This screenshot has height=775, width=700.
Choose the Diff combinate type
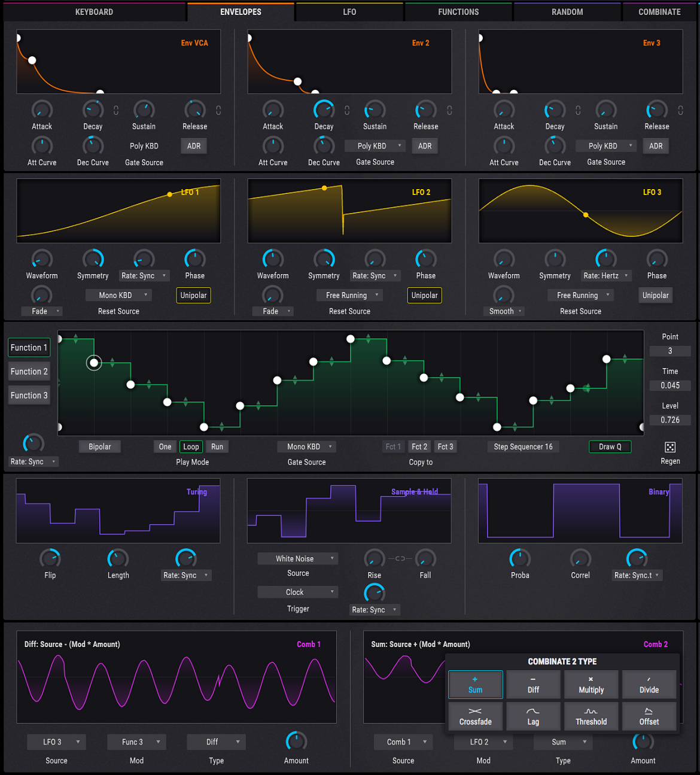pyautogui.click(x=533, y=685)
